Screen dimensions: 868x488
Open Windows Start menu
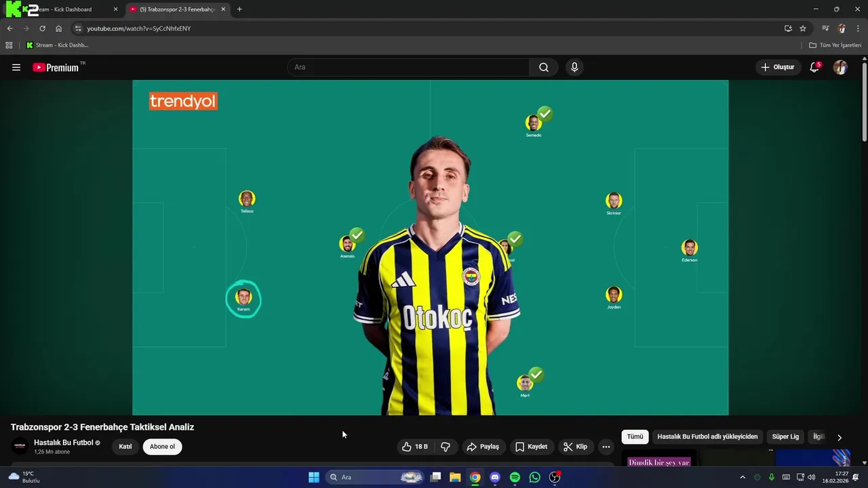tap(313, 477)
